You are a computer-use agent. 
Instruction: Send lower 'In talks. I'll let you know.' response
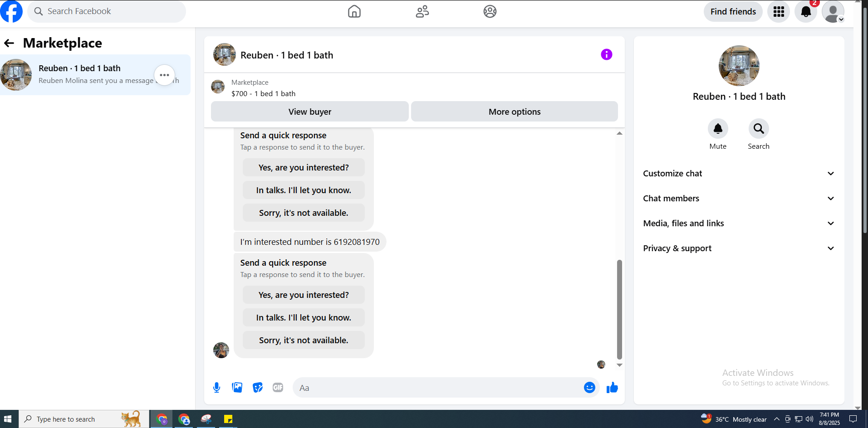coord(304,317)
